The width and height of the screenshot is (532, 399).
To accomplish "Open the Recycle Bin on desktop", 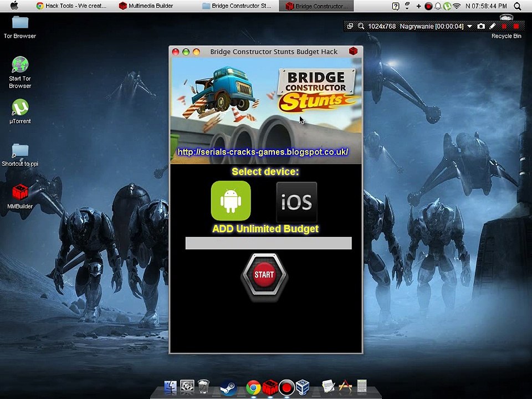I will (506, 27).
